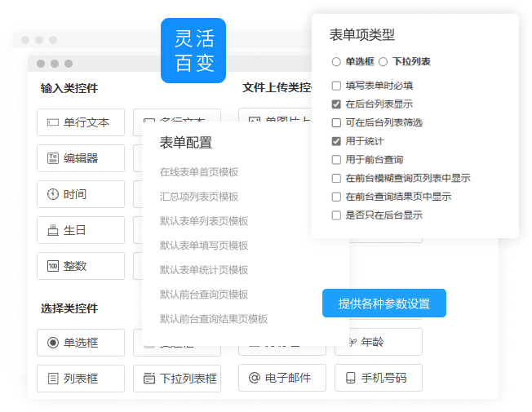The height and width of the screenshot is (412, 532).
Task: Select the 列表框 list box control
Action: (81, 379)
